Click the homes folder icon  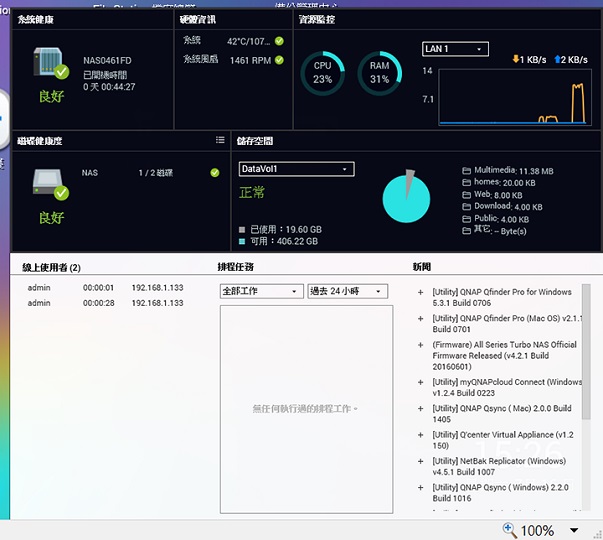coord(466,182)
